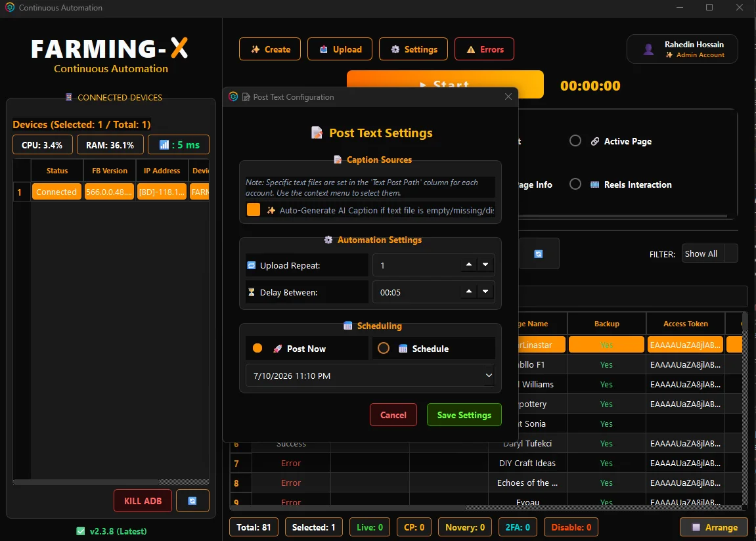
Task: Show the Errors list
Action: pyautogui.click(x=485, y=49)
